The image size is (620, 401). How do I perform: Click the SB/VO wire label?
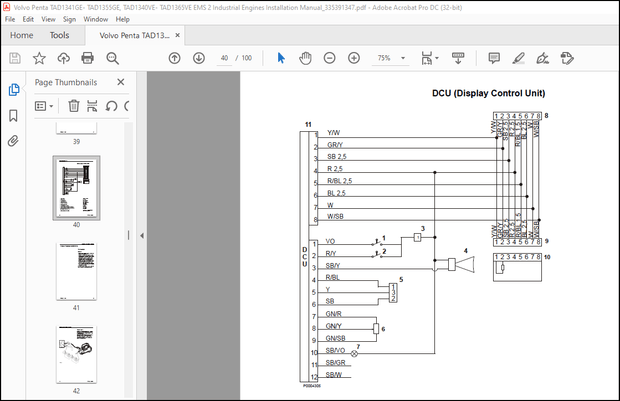[x=335, y=350]
